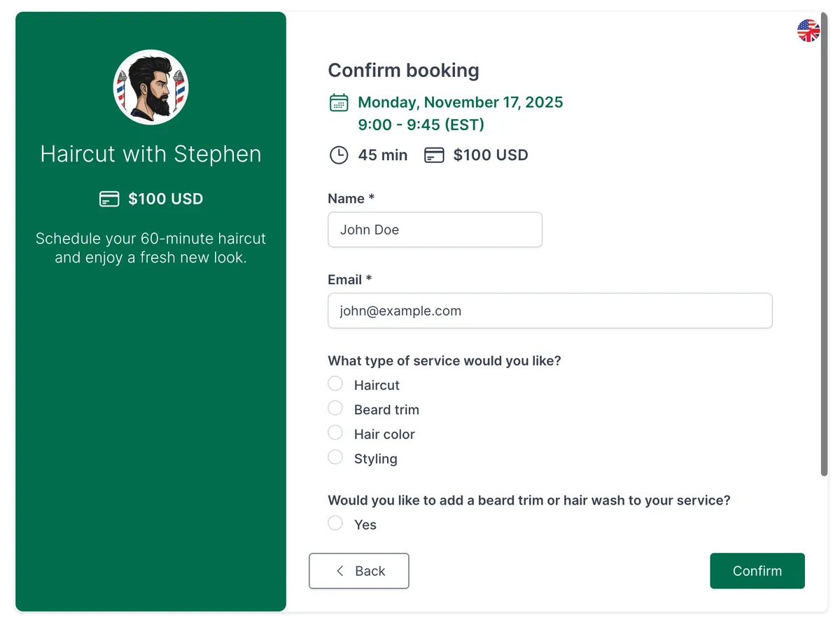Choose Yes to add a beard trim
The image size is (840, 627).
pos(335,523)
